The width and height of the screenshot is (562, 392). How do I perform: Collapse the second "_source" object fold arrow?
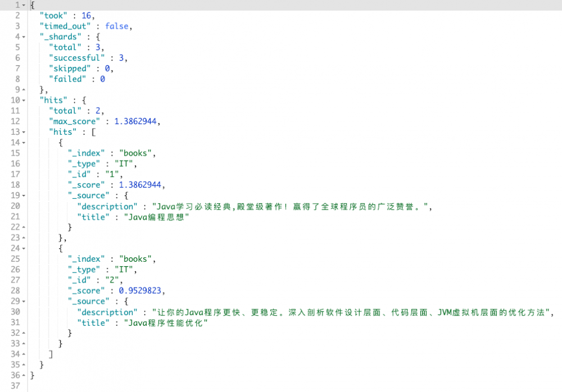[x=24, y=301]
